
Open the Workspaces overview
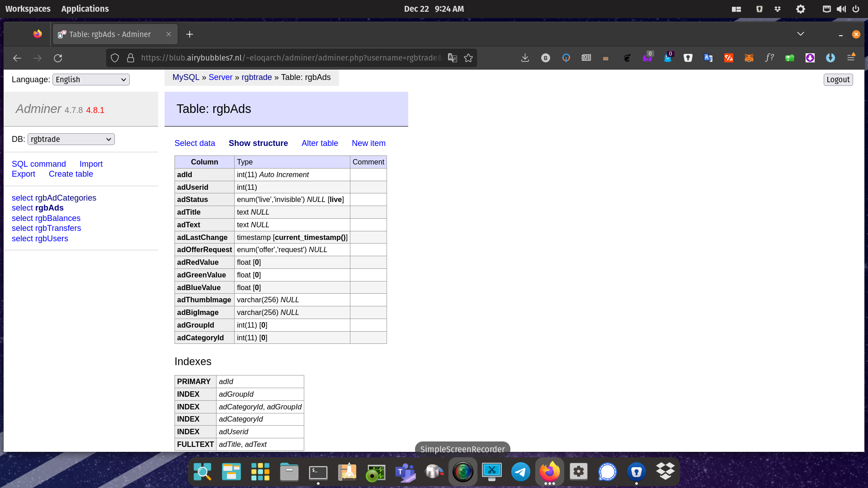coord(28,9)
